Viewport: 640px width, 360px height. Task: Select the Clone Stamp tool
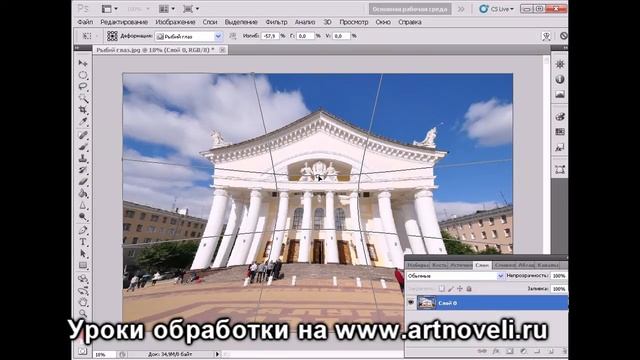coord(83,158)
